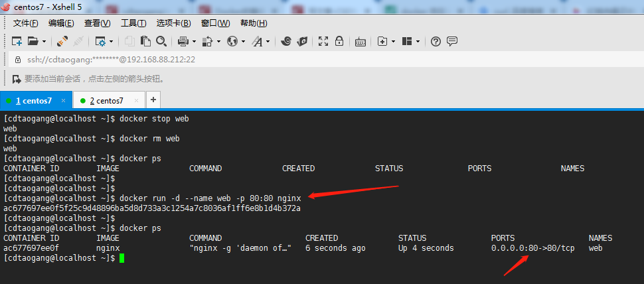Open the 文件(F) menu
Screen dimensions: 644x284
pos(26,23)
